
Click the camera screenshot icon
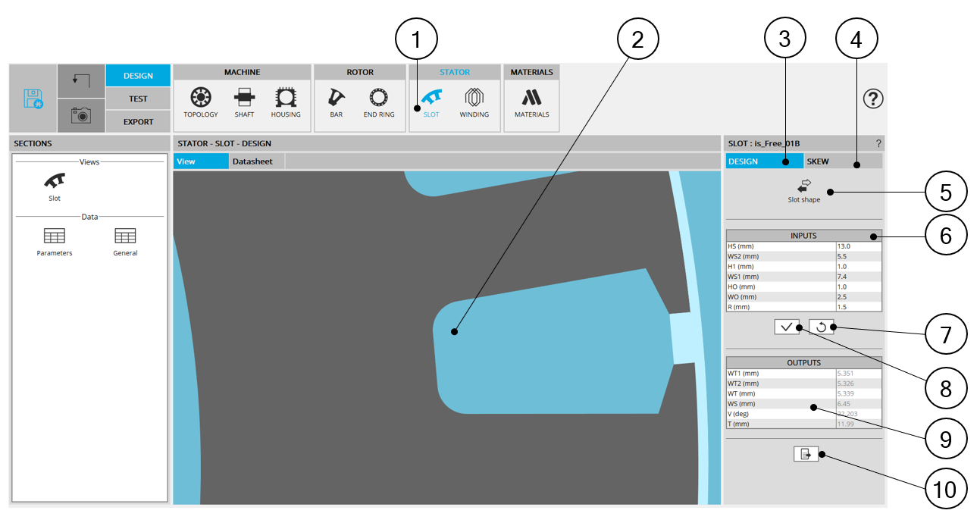(x=81, y=115)
